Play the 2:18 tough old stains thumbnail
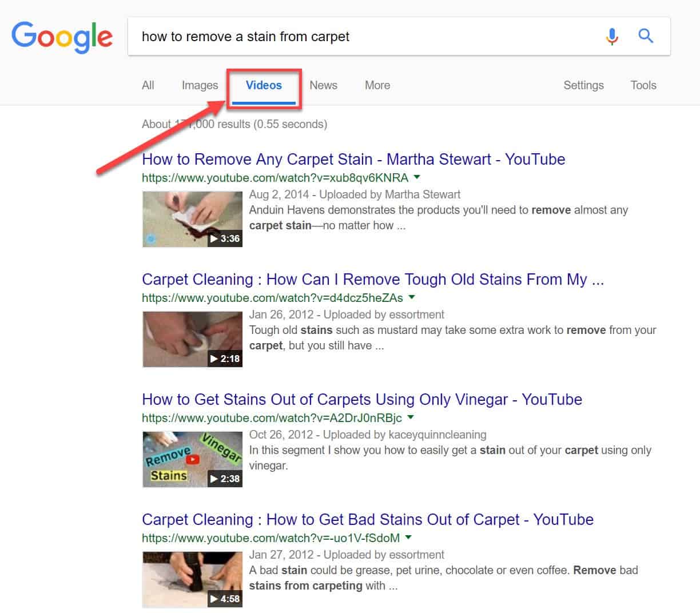The width and height of the screenshot is (700, 613). point(192,339)
